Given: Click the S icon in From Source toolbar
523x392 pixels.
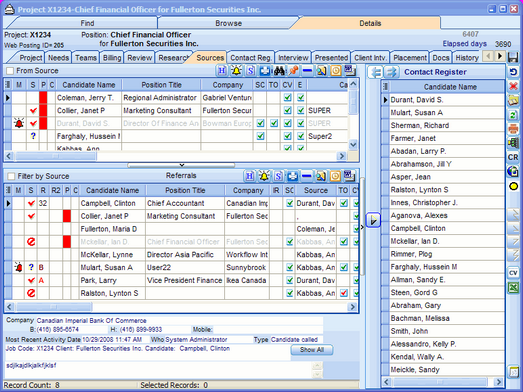Looking at the screenshot, I should point(250,71).
